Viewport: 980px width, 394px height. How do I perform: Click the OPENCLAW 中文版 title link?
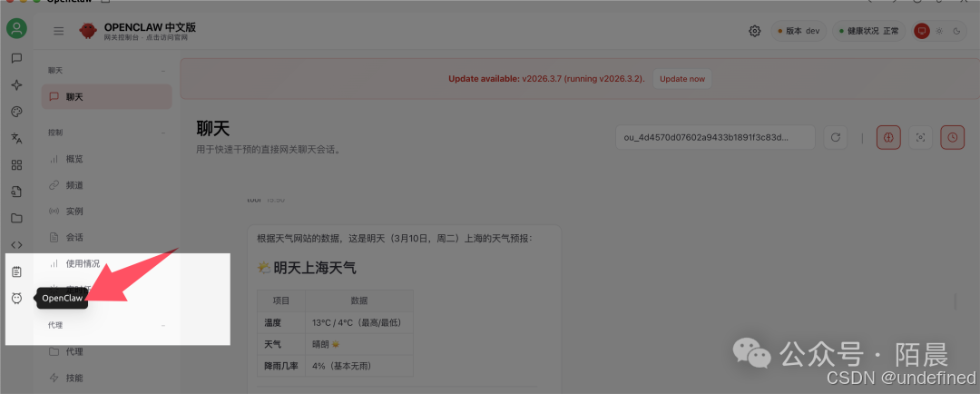pyautogui.click(x=150, y=27)
